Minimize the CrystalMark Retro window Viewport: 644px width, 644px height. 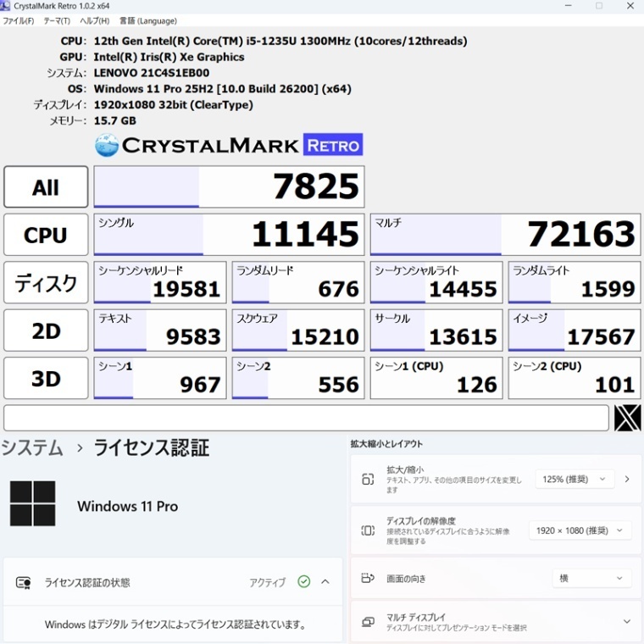569,6
